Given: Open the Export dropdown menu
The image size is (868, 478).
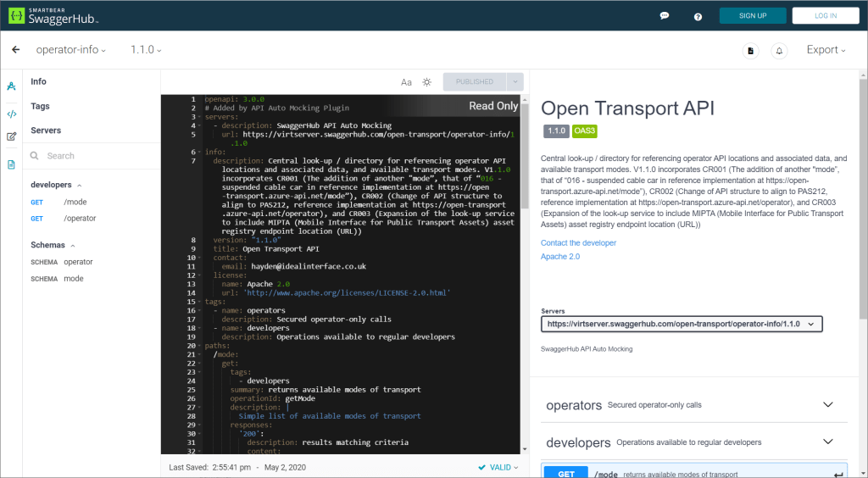Looking at the screenshot, I should click(x=826, y=50).
